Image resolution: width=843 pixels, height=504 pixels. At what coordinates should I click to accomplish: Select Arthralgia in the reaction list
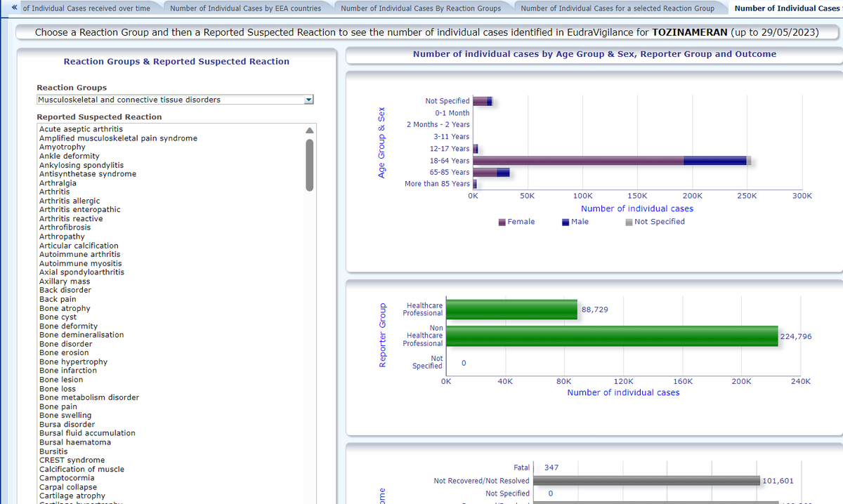[x=58, y=183]
